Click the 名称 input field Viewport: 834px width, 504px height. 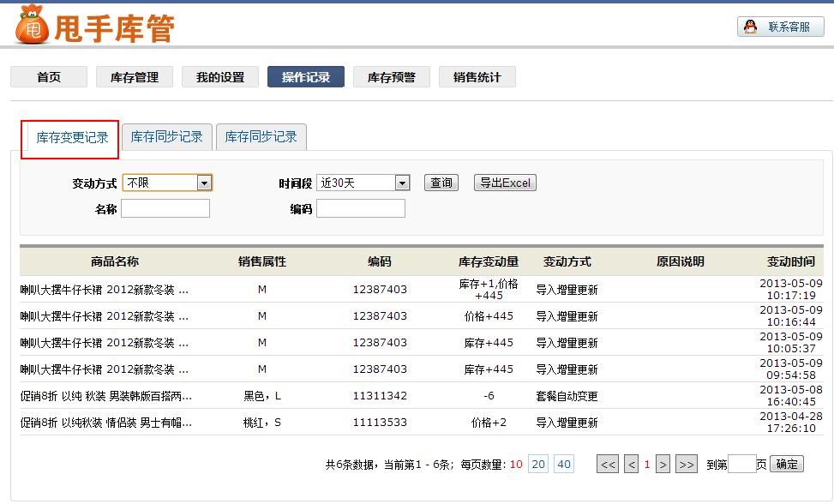pyautogui.click(x=165, y=208)
